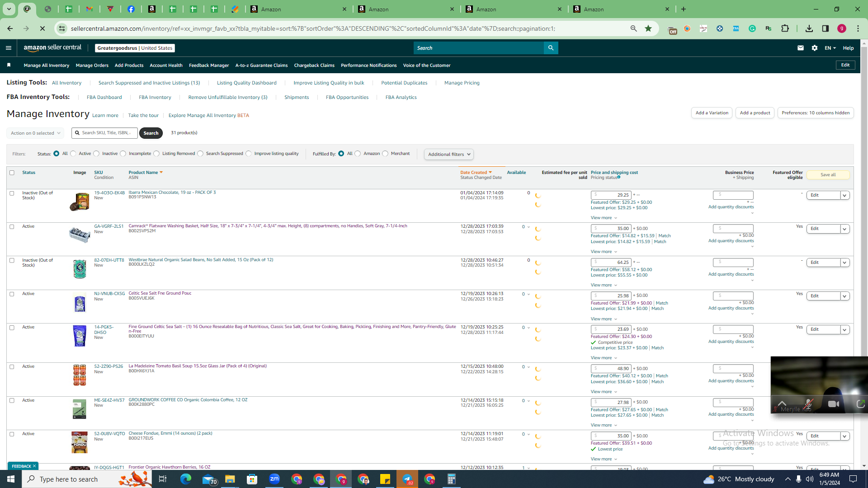Click the bookmark icon in navigation bar
The height and width of the screenshot is (488, 868).
(x=9, y=65)
